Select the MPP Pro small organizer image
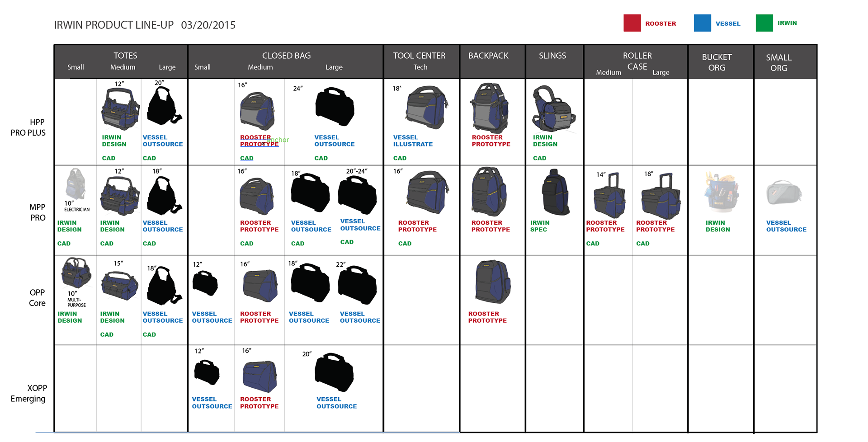This screenshot has width=868, height=442. [x=784, y=193]
